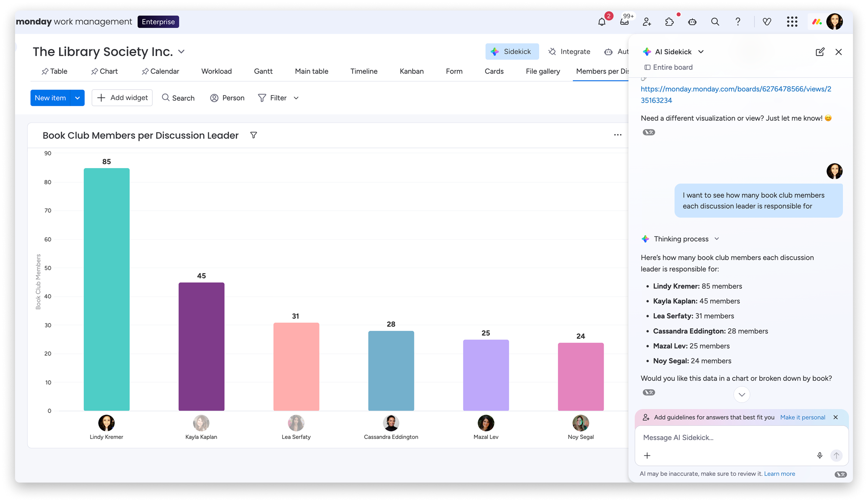Image resolution: width=868 pixels, height=500 pixels.
Task: Expand The Library Society Inc. board dropdown
Action: [x=181, y=52]
